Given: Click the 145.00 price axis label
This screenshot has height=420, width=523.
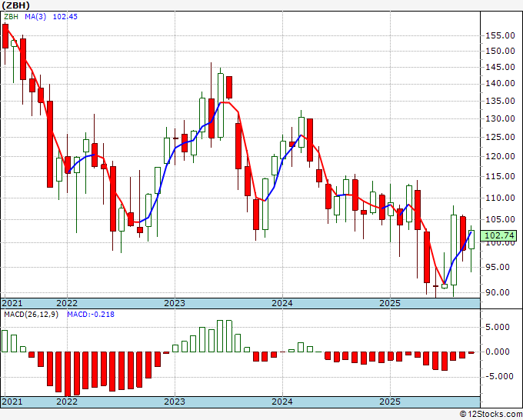Looking at the screenshot, I should pyautogui.click(x=500, y=67).
